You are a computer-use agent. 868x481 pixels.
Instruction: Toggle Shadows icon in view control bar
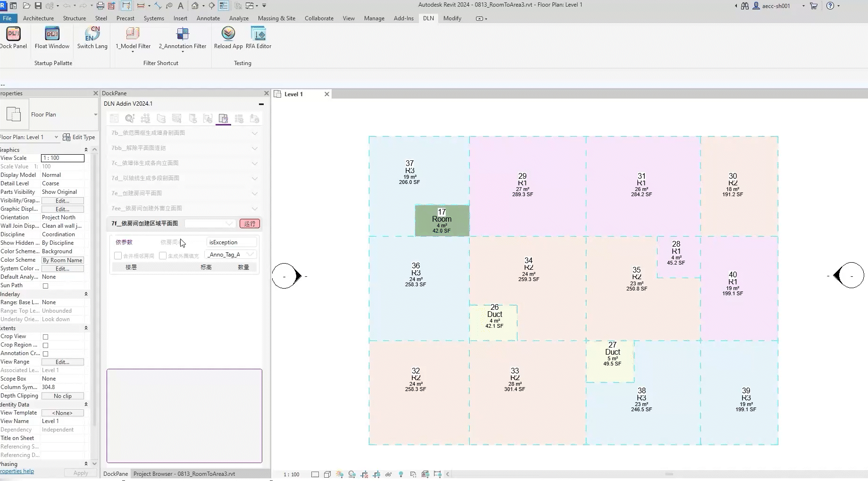(352, 474)
